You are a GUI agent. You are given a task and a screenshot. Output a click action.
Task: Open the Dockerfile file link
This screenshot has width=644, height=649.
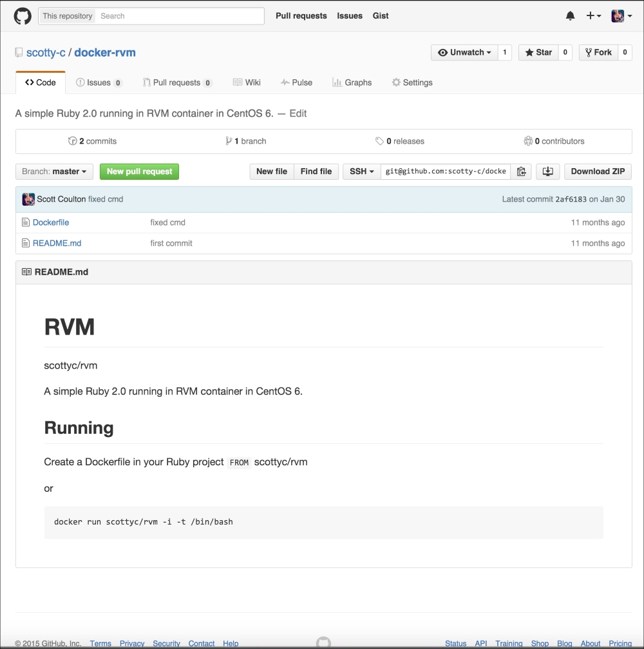pos(51,222)
